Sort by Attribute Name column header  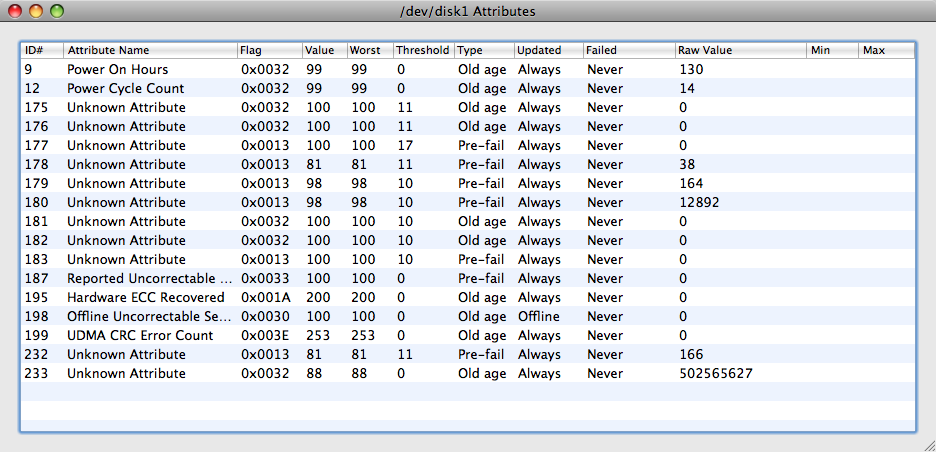[x=150, y=51]
